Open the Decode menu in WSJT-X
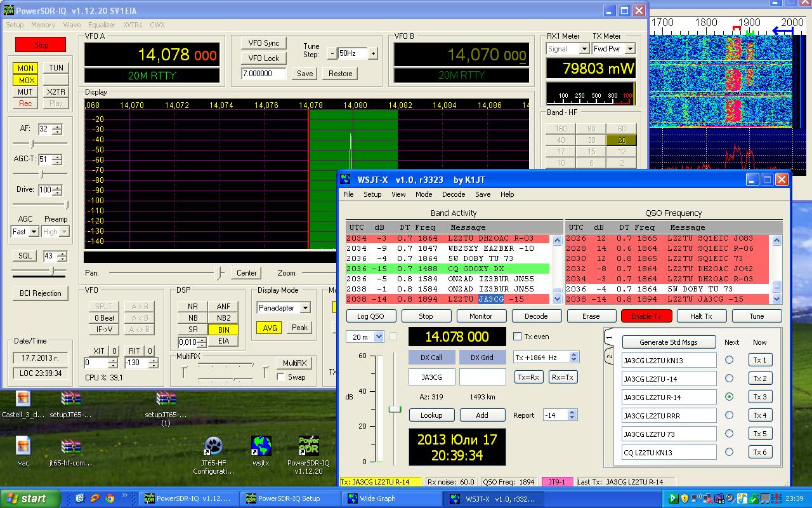 pos(454,194)
